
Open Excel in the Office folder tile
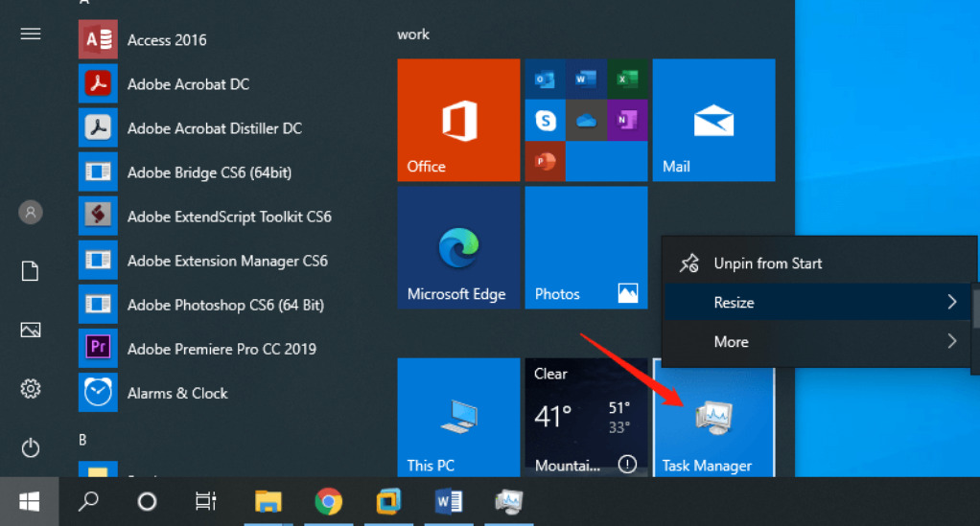tap(627, 80)
